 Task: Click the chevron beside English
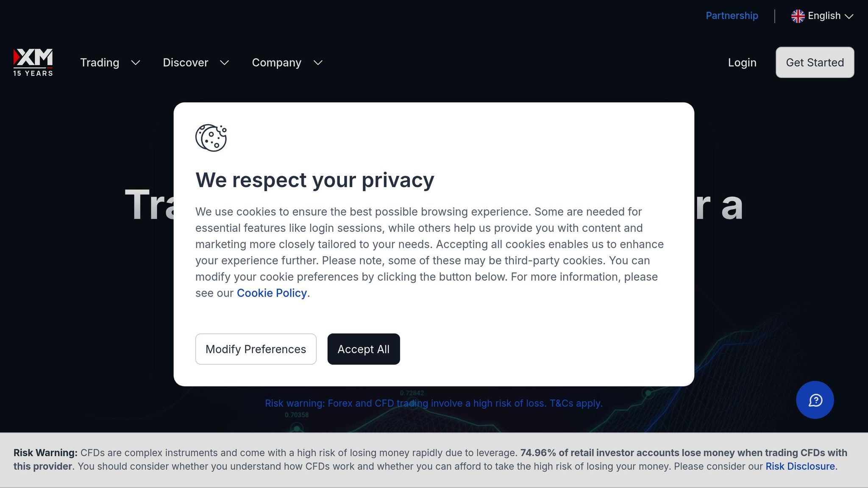point(849,16)
